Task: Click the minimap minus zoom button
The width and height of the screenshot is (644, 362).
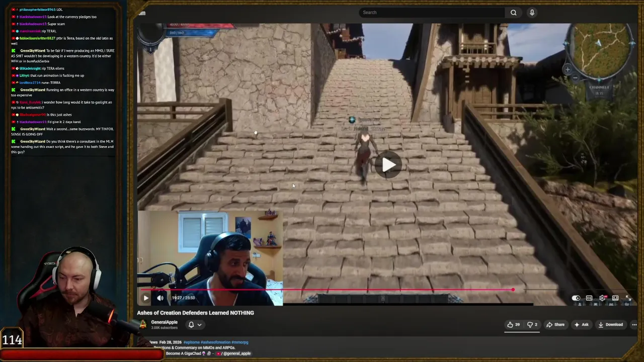Action: (x=575, y=78)
